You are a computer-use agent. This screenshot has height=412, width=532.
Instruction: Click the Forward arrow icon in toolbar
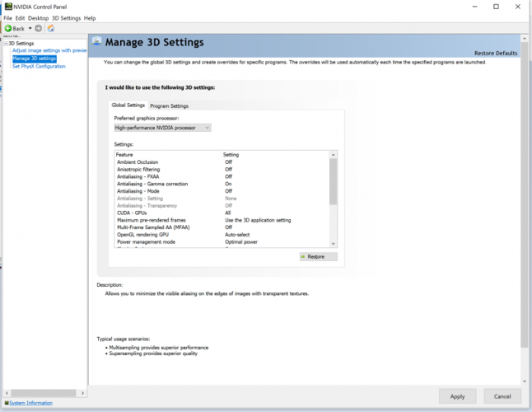click(38, 28)
